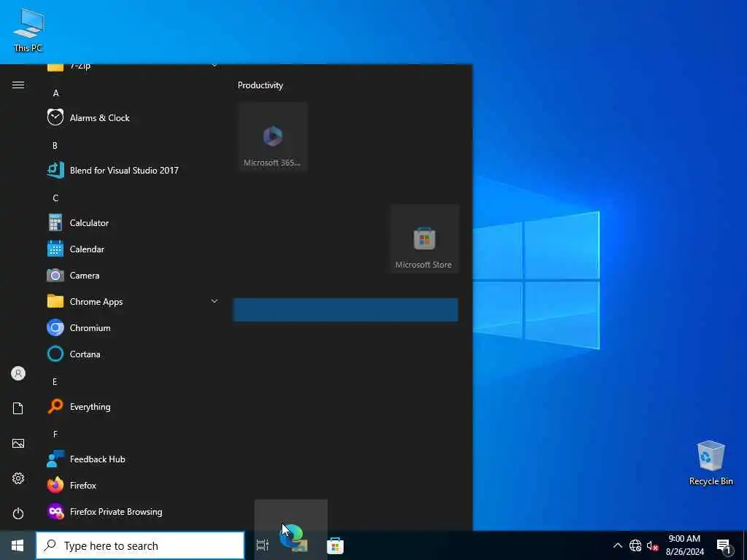
Task: Open Microsoft Edge on taskbar
Action: 293,539
